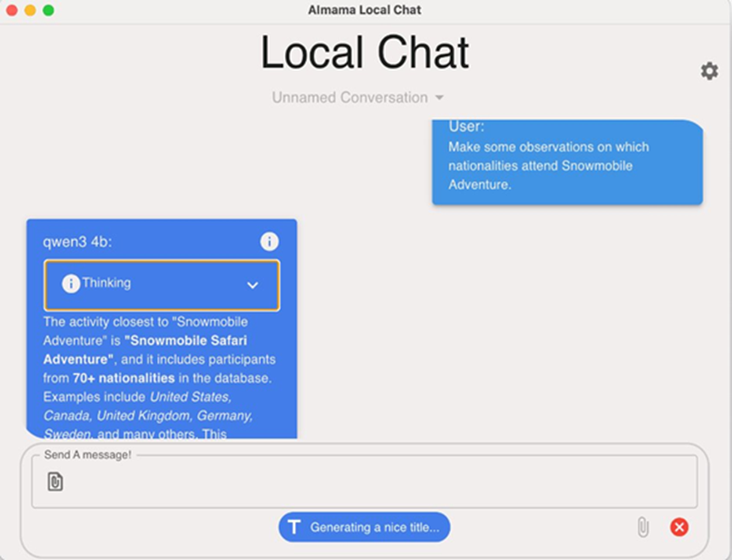Click the info icon inside Thinking box
Viewport: 732px width, 560px height.
71,284
